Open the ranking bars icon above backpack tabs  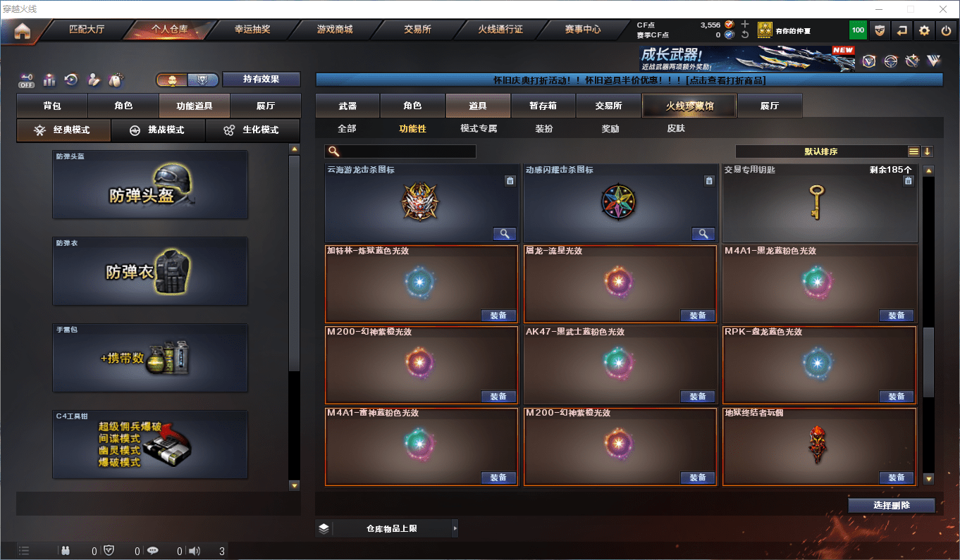pyautogui.click(x=49, y=80)
